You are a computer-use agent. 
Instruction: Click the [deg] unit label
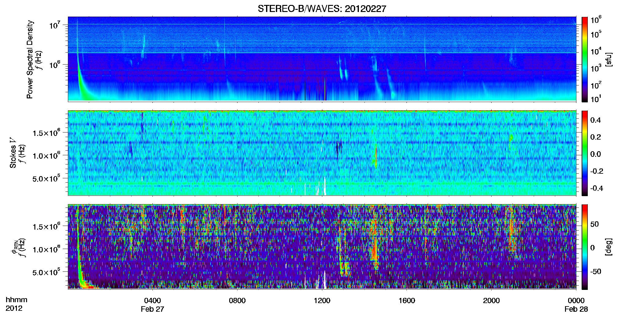coord(609,247)
